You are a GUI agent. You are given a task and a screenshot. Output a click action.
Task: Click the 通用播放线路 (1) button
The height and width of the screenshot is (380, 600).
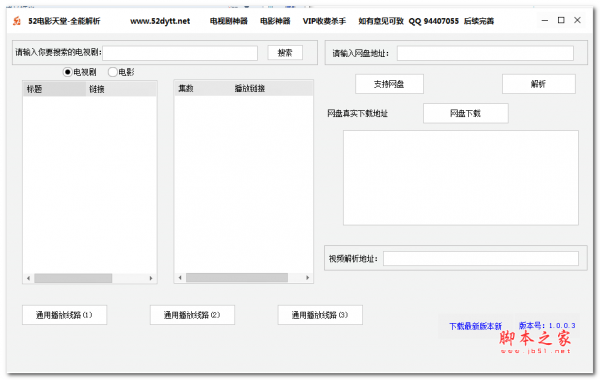64,315
